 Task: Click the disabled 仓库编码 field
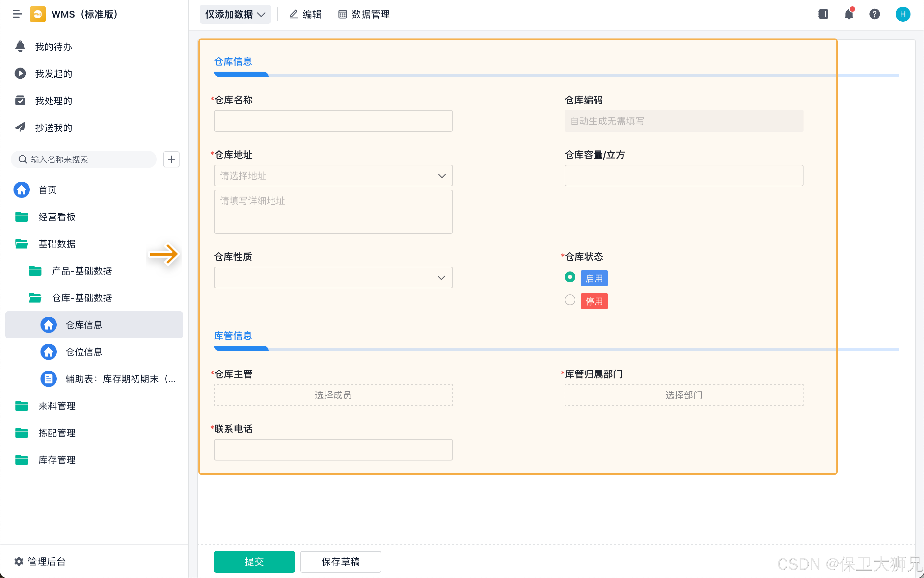point(684,121)
